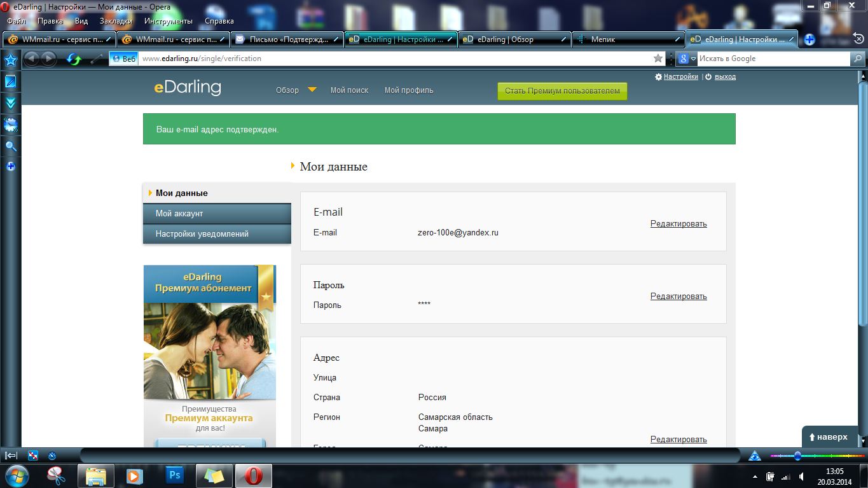This screenshot has width=868, height=488.
Task: Open the Закладки menu
Action: 116,21
